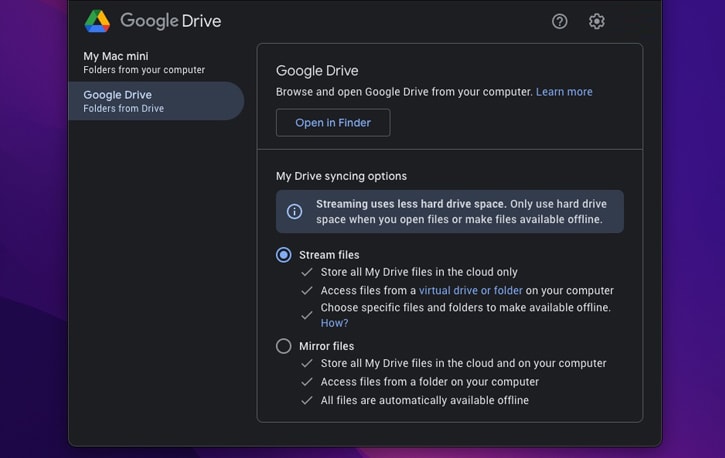This screenshot has height=458, width=725.
Task: Follow the Learn more link
Action: [564, 92]
